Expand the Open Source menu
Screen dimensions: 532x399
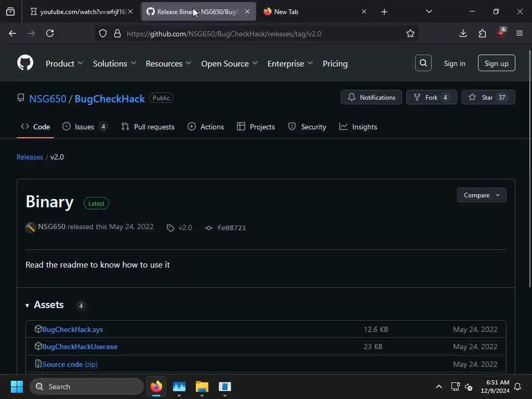click(x=229, y=63)
